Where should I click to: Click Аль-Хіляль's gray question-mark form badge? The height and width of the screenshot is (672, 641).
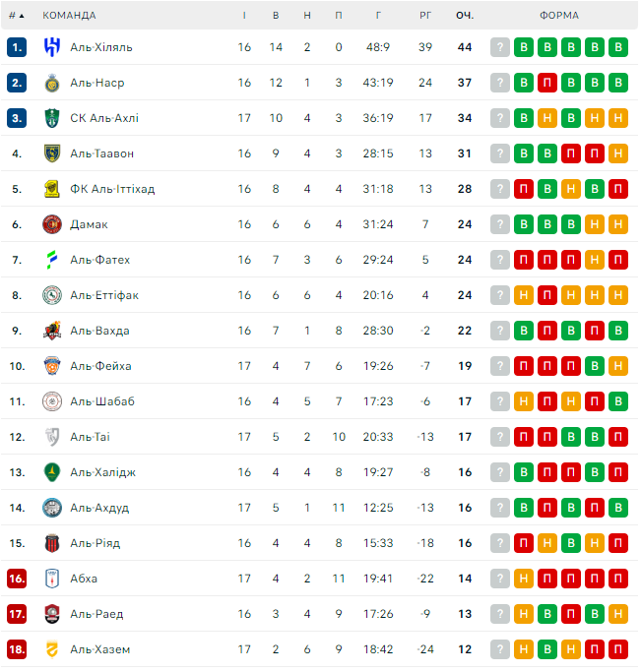[500, 47]
